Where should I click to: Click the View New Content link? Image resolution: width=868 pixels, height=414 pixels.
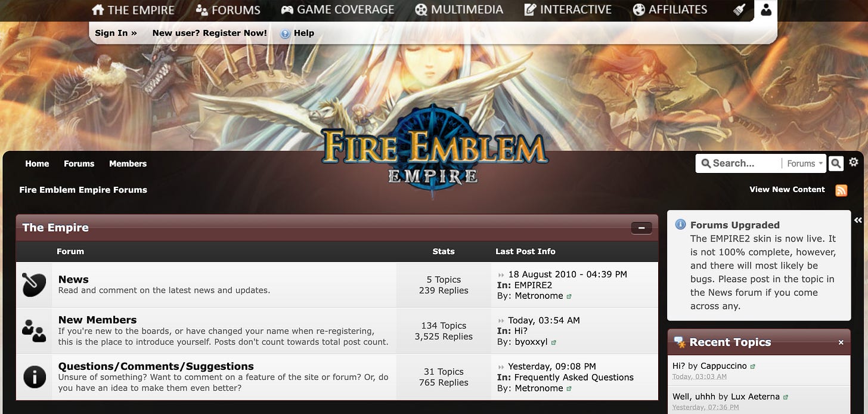click(787, 189)
